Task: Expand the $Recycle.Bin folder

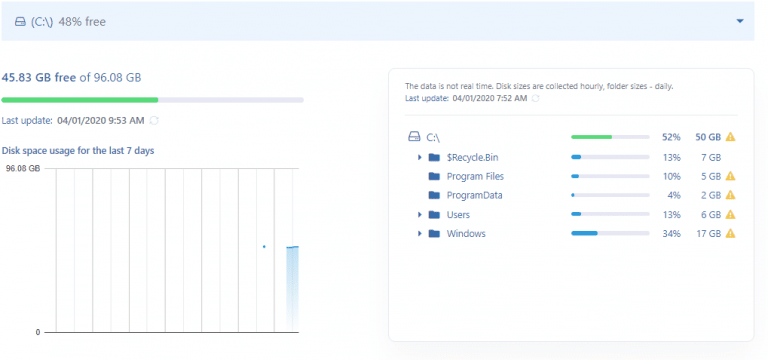Action: 419,158
